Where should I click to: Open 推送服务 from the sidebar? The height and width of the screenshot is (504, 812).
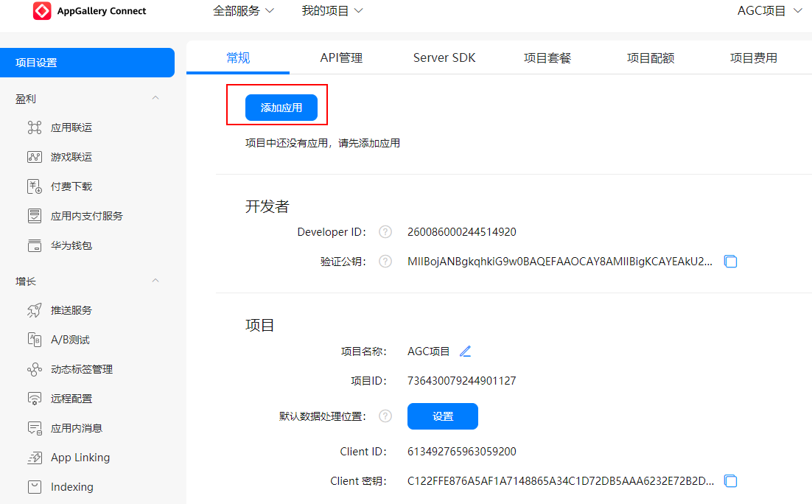point(71,310)
